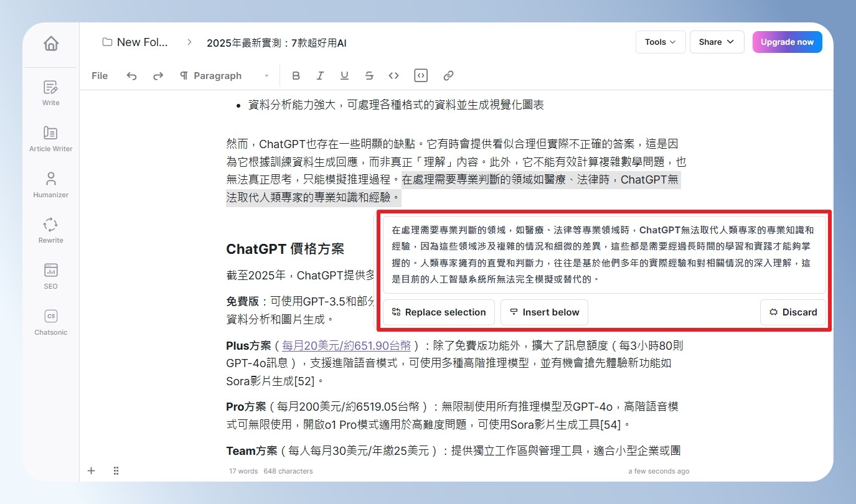Insert a hyperlink with the link icon
The width and height of the screenshot is (856, 504).
coord(448,76)
